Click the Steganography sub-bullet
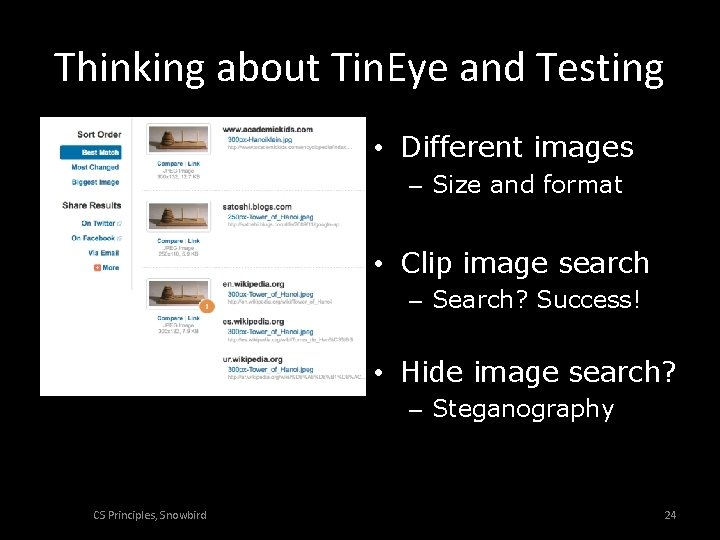720x540 pixels. [523, 409]
